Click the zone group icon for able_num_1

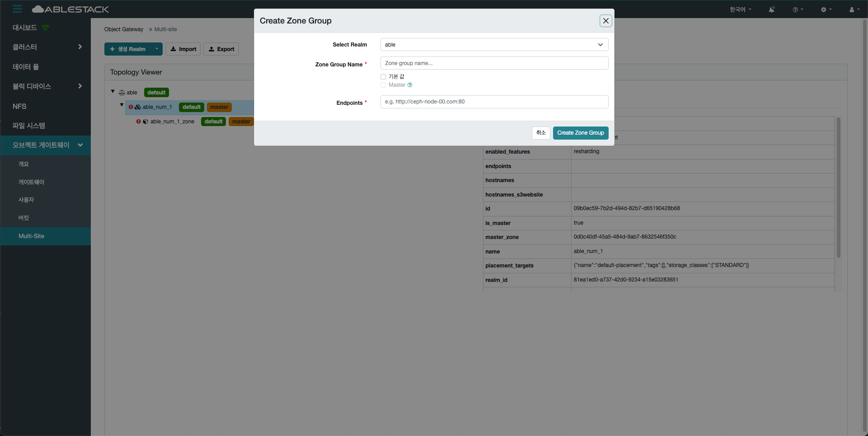coord(138,107)
